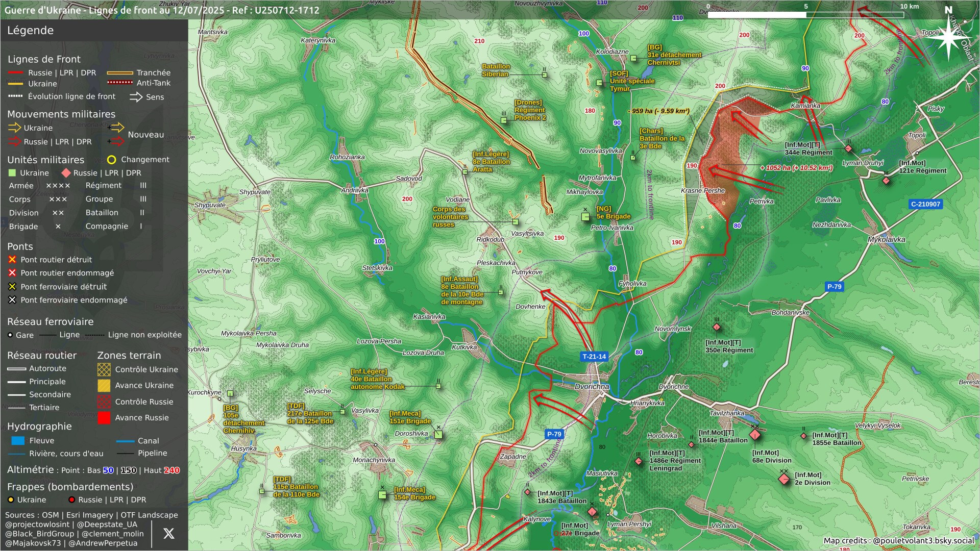The image size is (980, 551).
Task: Click the map title reference U250712-1712
Action: click(x=286, y=10)
